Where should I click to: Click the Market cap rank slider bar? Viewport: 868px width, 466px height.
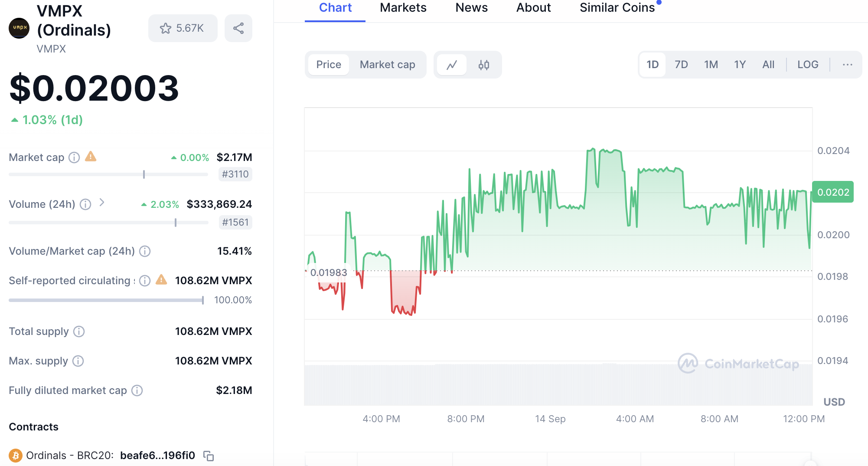coord(108,174)
